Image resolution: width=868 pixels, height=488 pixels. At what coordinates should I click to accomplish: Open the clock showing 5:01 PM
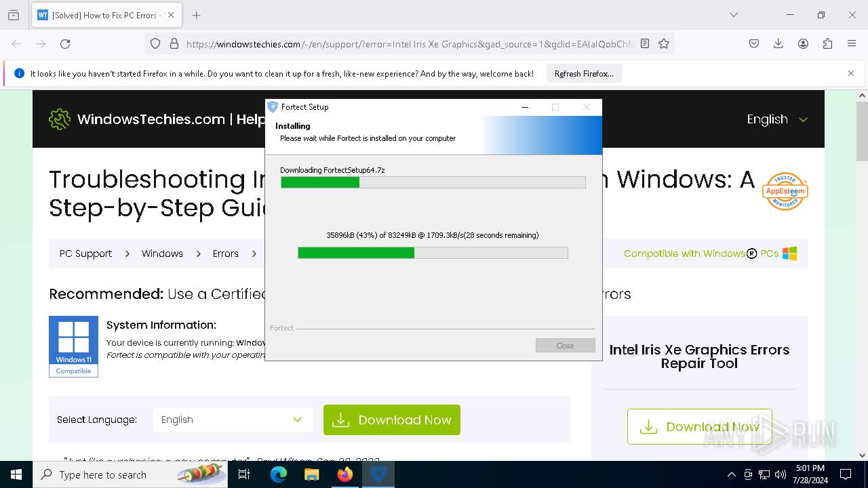tap(810, 474)
